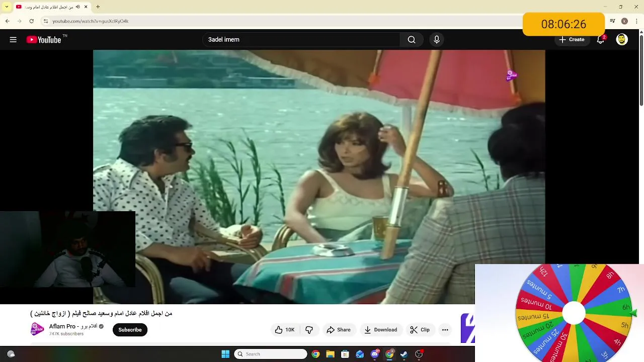This screenshot has height=362, width=644.
Task: Open File Explorer from taskbar
Action: click(330, 354)
